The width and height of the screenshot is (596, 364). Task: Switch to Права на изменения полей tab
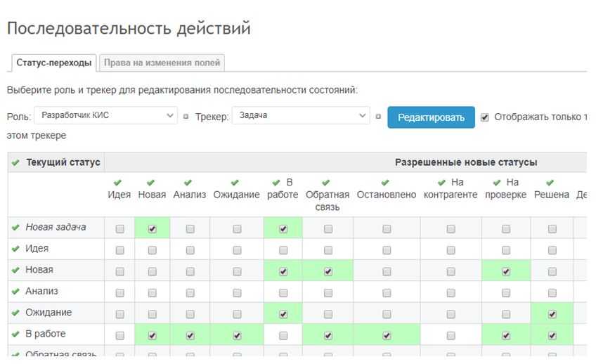(x=162, y=63)
